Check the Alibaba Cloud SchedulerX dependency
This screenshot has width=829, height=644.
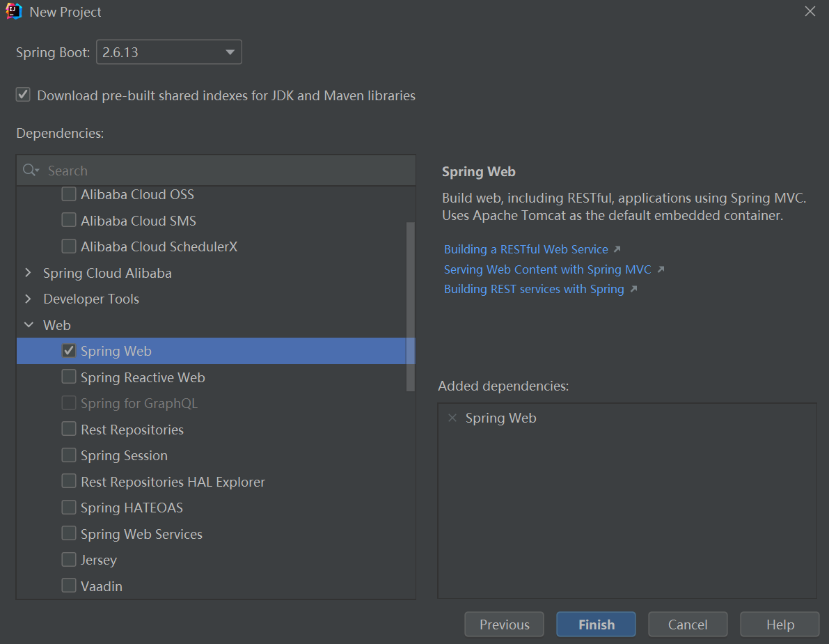(69, 246)
